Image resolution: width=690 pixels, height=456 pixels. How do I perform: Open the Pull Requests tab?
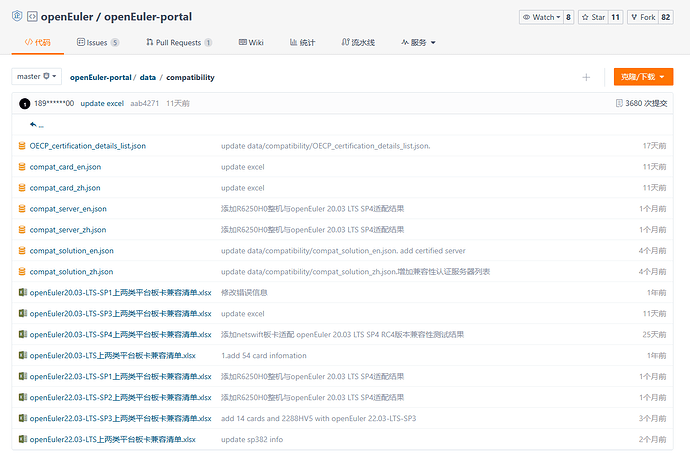(x=178, y=43)
